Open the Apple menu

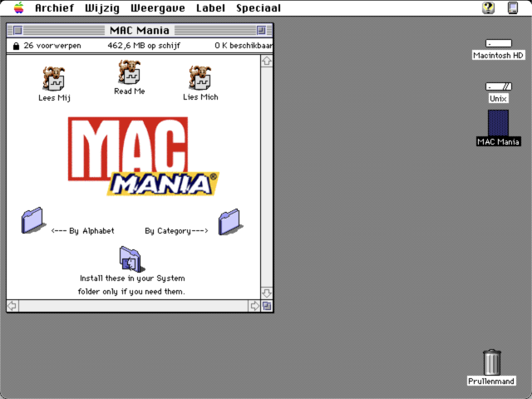tap(19, 7)
